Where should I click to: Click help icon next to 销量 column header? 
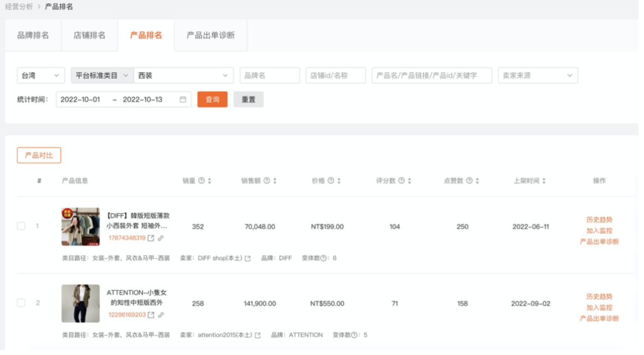pos(201,181)
